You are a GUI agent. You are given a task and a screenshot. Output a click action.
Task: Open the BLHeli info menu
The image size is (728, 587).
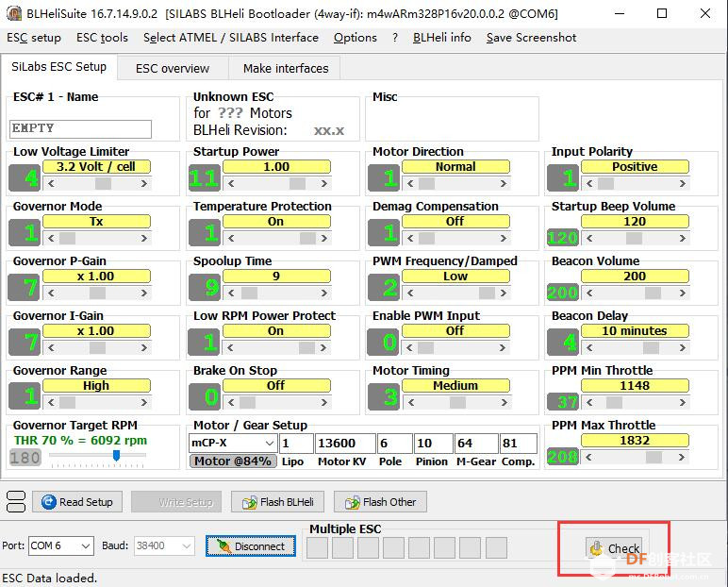pyautogui.click(x=442, y=38)
